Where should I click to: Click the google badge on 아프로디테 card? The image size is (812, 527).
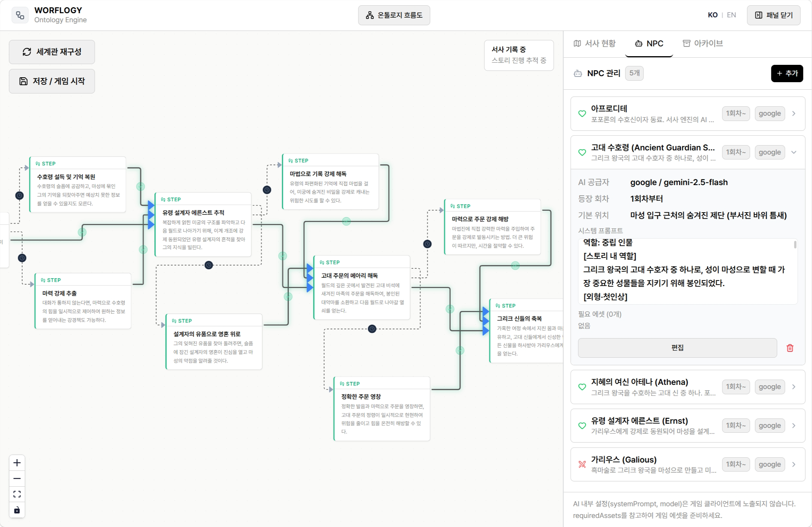(x=770, y=113)
